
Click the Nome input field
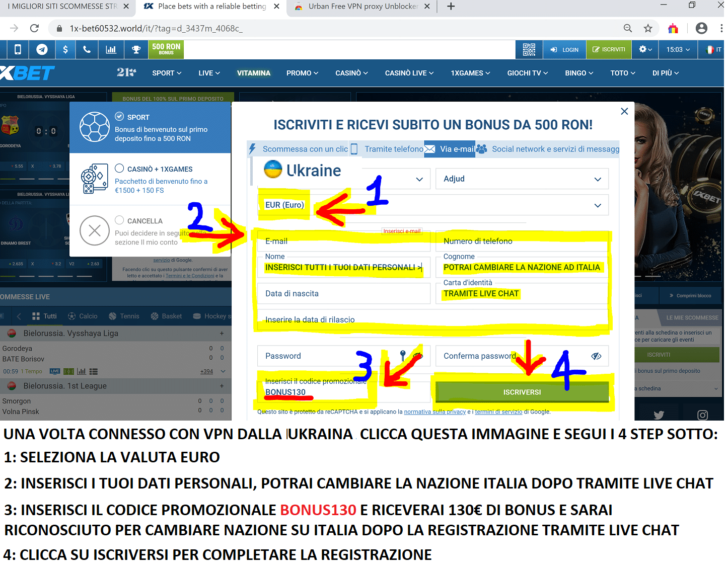click(344, 267)
